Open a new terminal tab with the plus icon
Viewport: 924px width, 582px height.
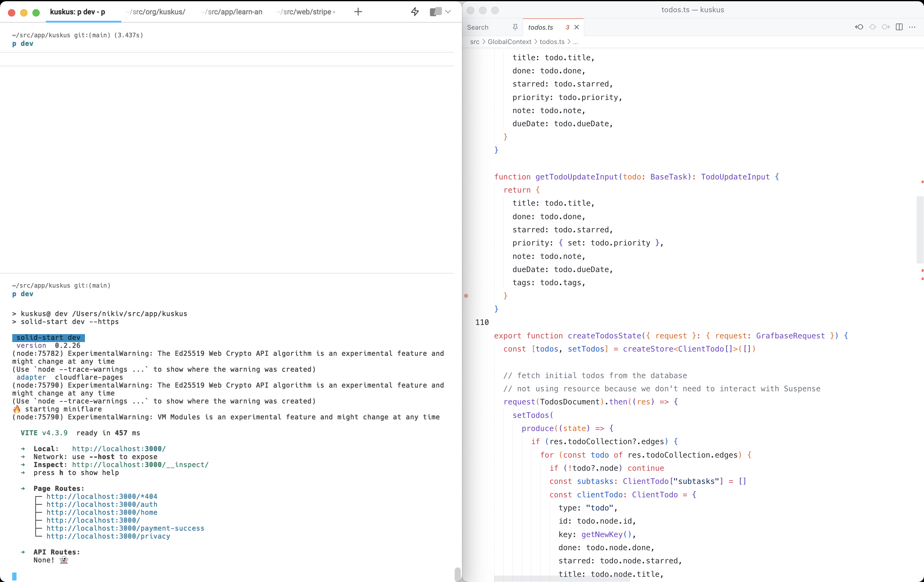pos(358,12)
